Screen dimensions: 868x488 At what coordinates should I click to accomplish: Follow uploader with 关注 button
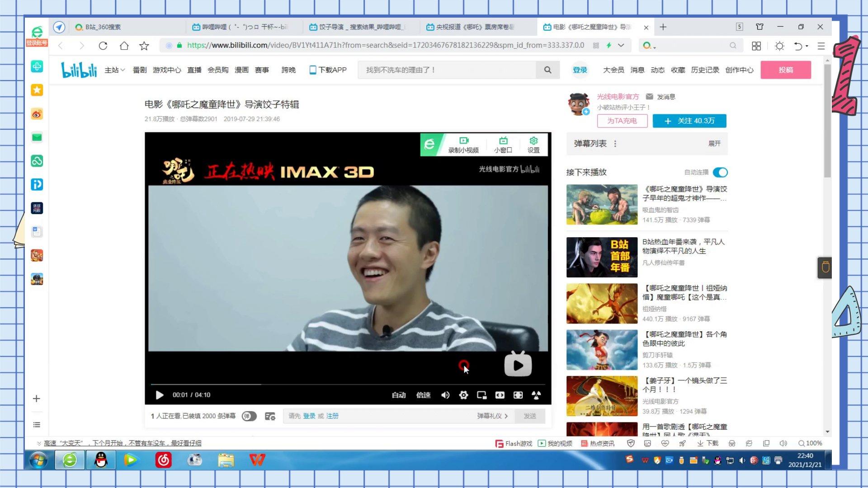(689, 121)
